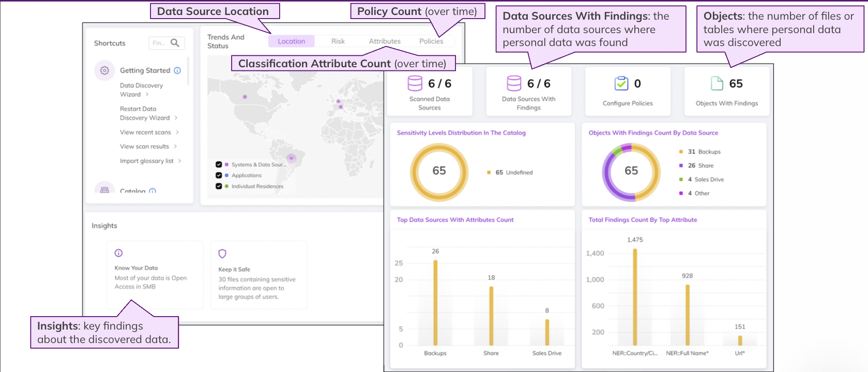
Task: Click the Data Sources With Findings icon
Action: click(x=514, y=83)
